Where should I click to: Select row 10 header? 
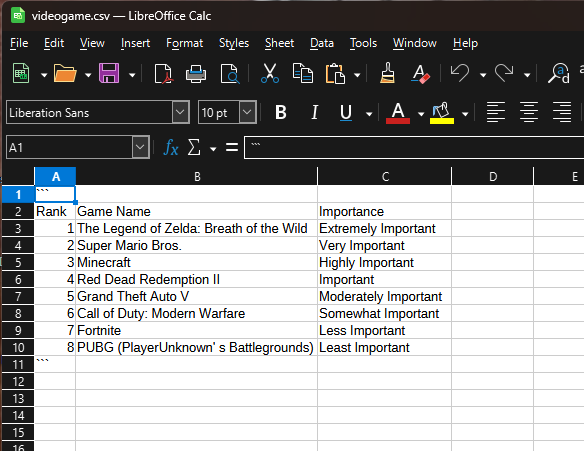coord(18,347)
